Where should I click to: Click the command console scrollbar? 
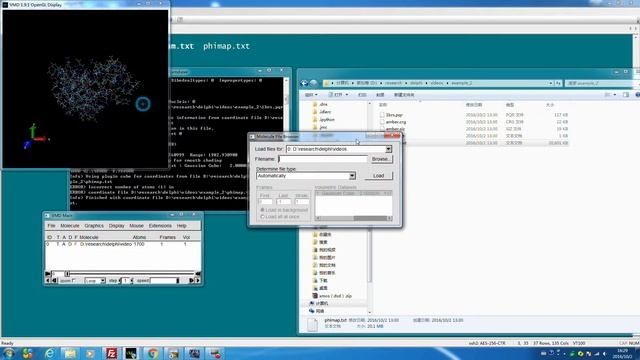click(286, 98)
